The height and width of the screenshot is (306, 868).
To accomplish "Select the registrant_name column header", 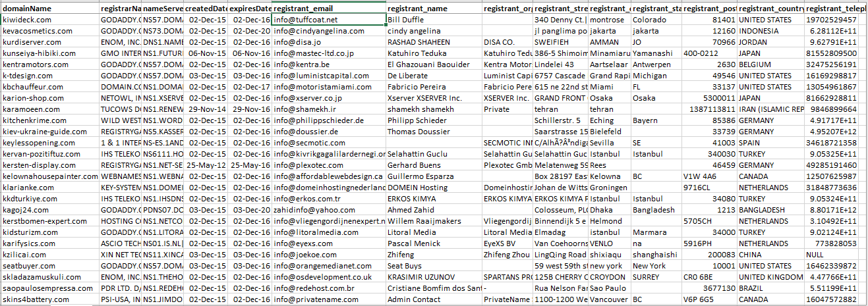I will coord(434,9).
